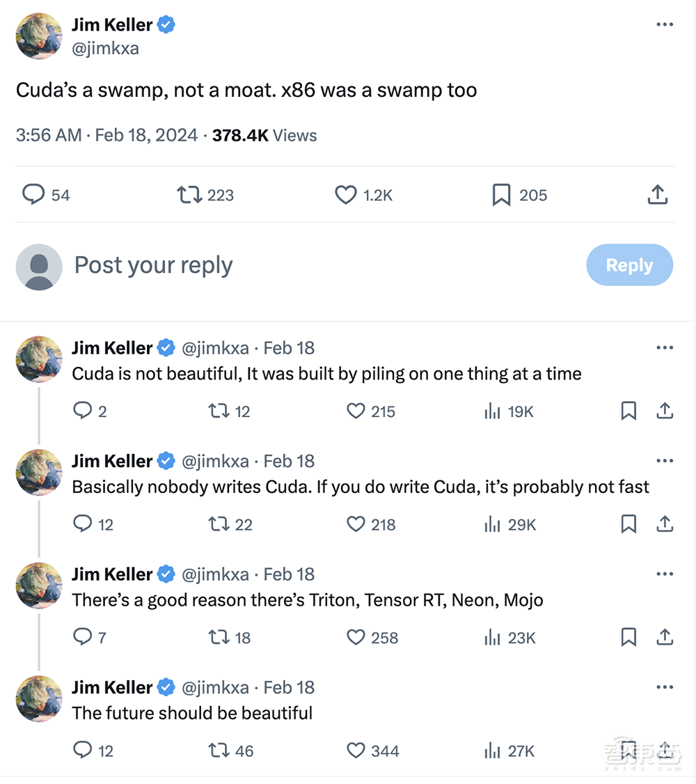Open the 378.4K Views count link
The image size is (696, 784).
pos(264,135)
